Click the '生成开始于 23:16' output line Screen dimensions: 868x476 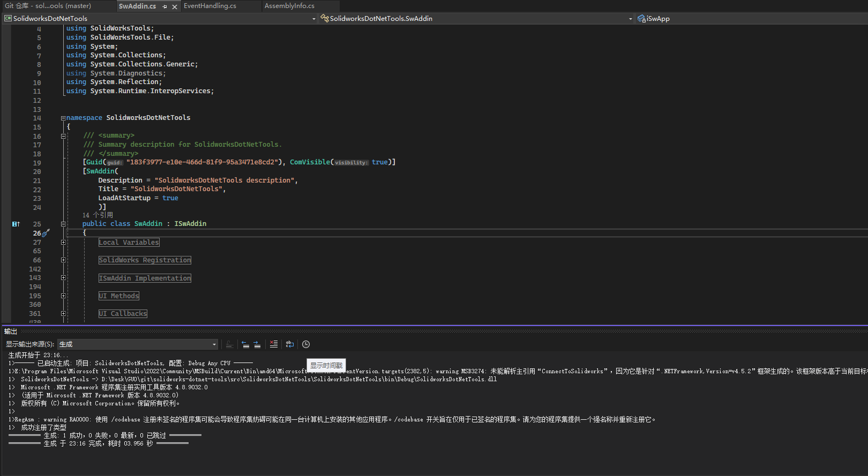38,356
